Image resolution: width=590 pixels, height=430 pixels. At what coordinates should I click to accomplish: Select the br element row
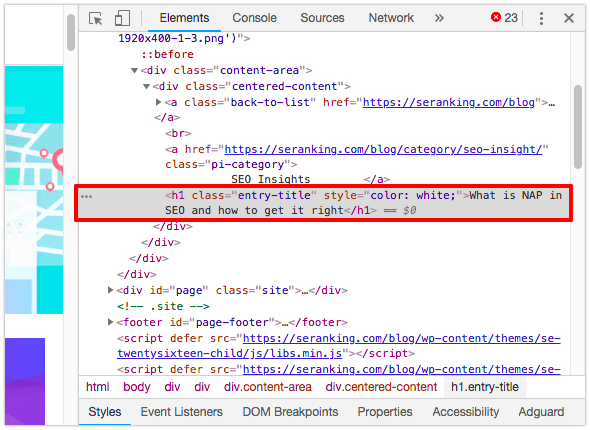178,134
